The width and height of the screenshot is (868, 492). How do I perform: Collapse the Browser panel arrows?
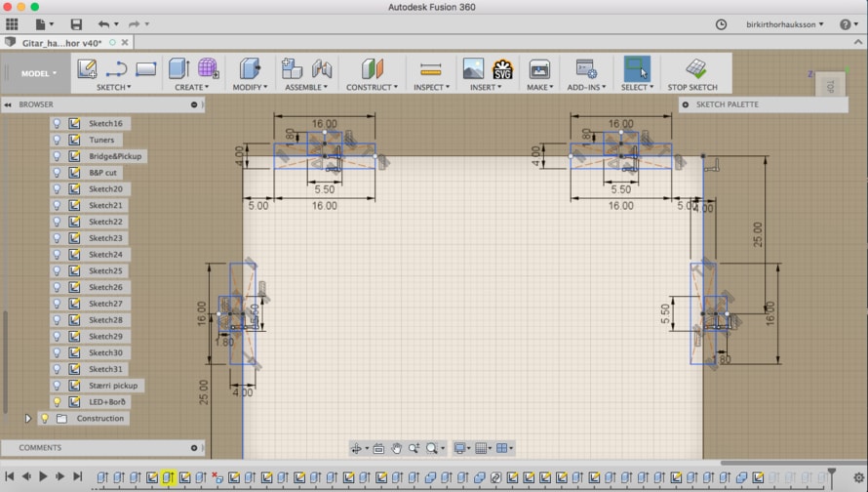pyautogui.click(x=8, y=104)
